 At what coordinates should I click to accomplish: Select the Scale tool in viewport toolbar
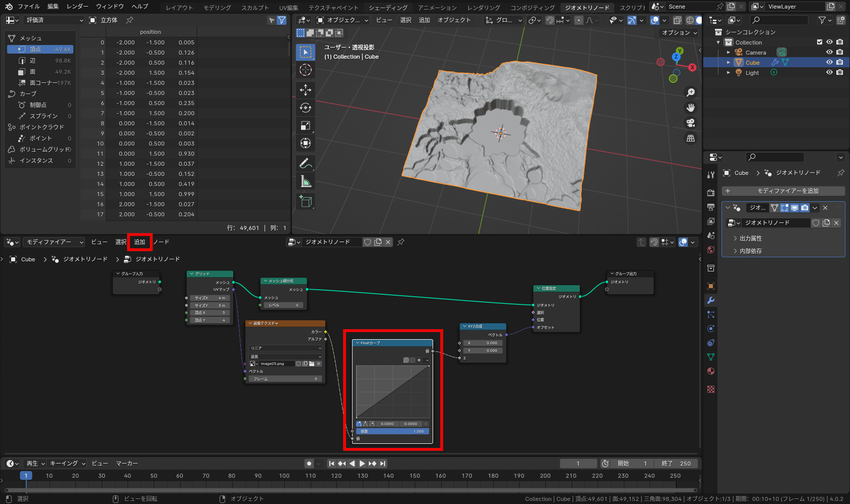pyautogui.click(x=306, y=125)
